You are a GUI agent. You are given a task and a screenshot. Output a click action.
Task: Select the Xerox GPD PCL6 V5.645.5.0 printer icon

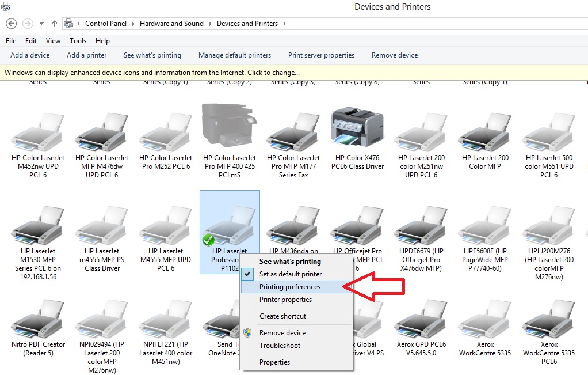[421, 319]
